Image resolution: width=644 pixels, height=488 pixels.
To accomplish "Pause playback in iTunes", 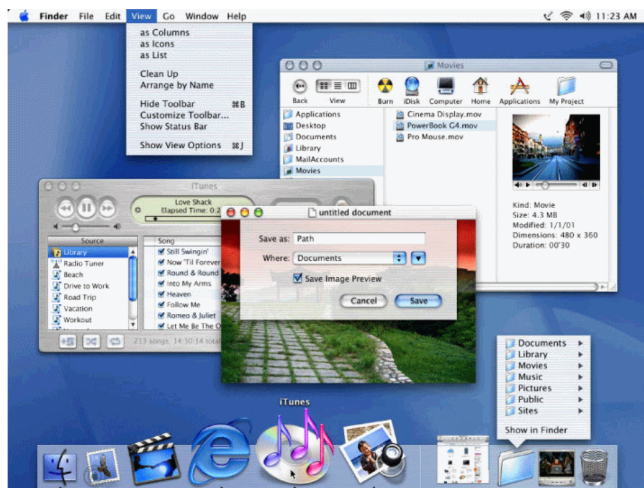I will tap(86, 208).
